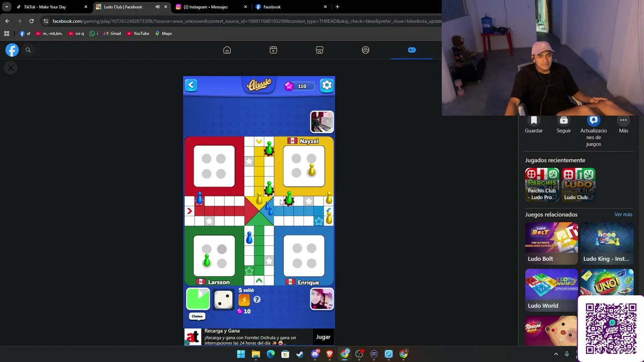This screenshot has height=362, width=644.
Task: Open the Windows Start menu
Action: [241, 354]
